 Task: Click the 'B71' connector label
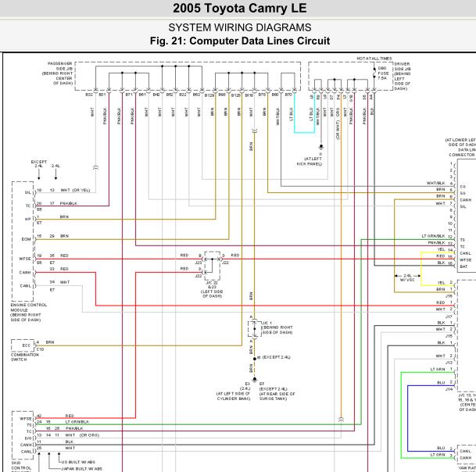[x=129, y=95]
